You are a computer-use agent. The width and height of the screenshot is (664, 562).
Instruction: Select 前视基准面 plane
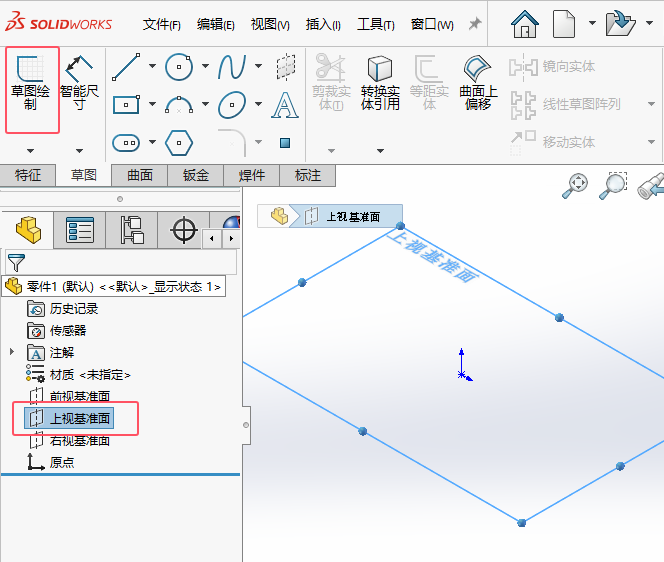[x=70, y=396]
